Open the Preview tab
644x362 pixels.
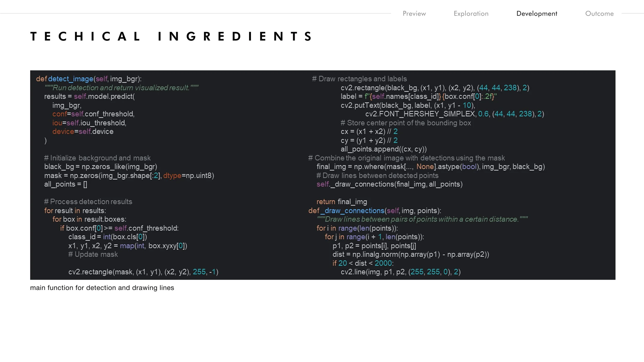414,14
